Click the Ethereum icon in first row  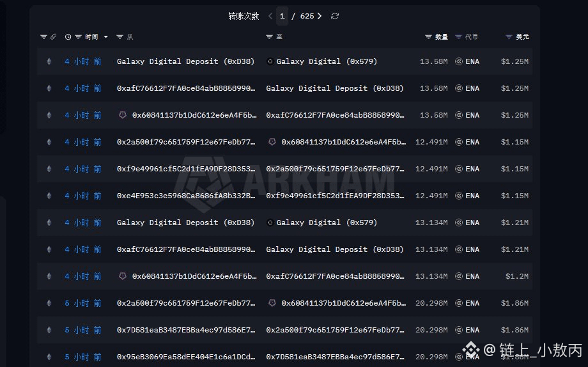coord(49,61)
